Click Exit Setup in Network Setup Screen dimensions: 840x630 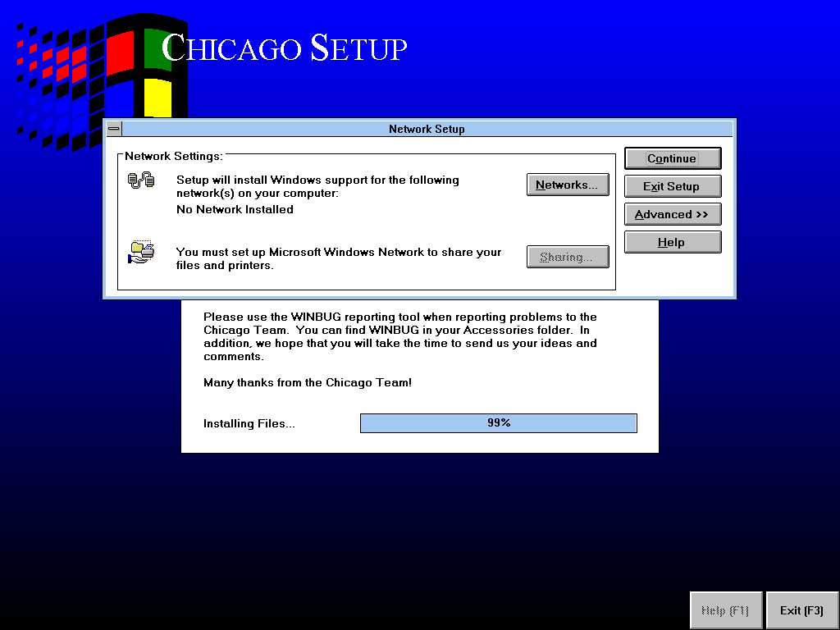tap(673, 186)
